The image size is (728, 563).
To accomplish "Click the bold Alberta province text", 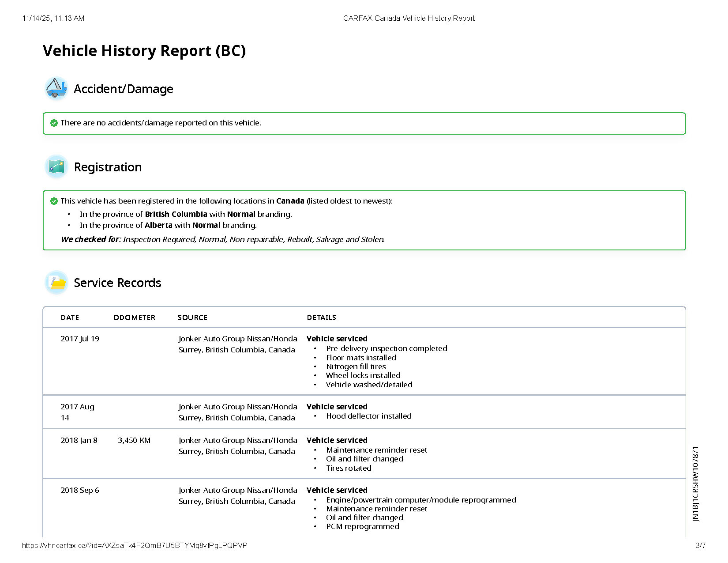I will (x=158, y=225).
